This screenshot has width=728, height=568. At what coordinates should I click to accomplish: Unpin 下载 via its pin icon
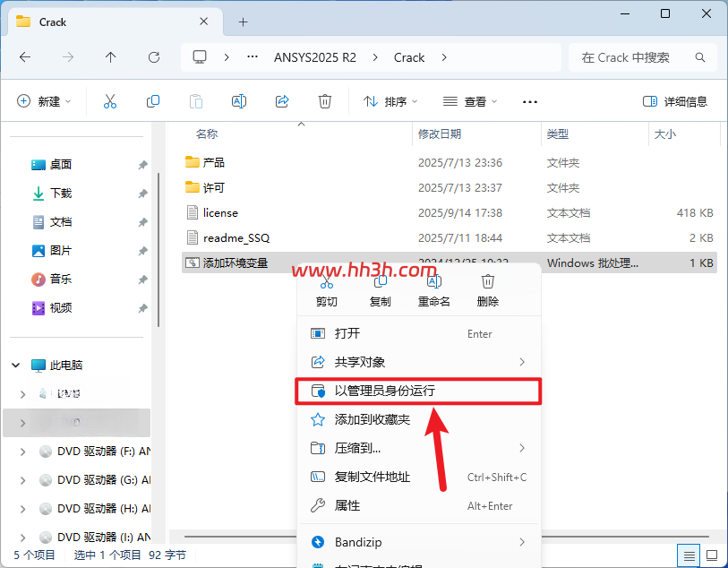pyautogui.click(x=142, y=194)
